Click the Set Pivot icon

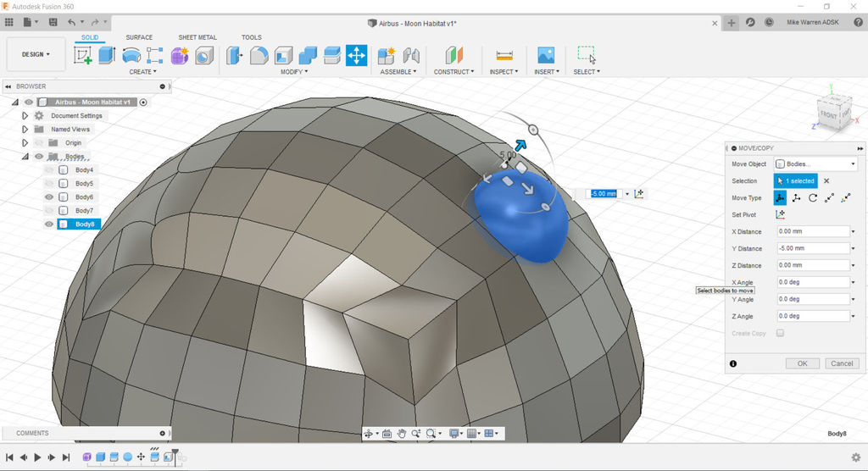point(781,214)
